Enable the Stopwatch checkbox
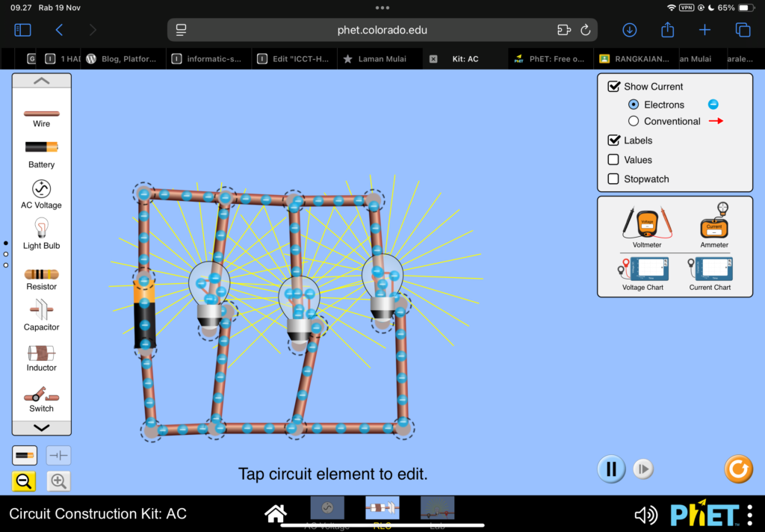 point(614,179)
